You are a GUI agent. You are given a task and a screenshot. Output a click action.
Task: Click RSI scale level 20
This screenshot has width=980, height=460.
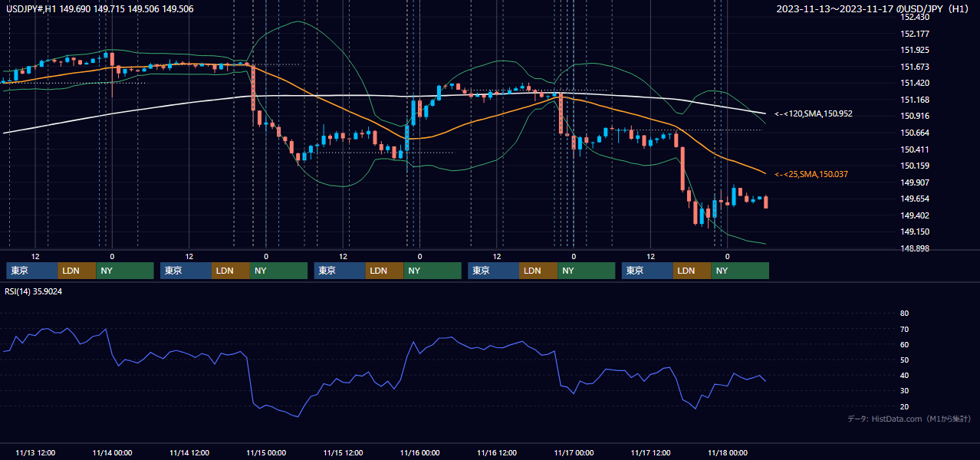point(904,406)
